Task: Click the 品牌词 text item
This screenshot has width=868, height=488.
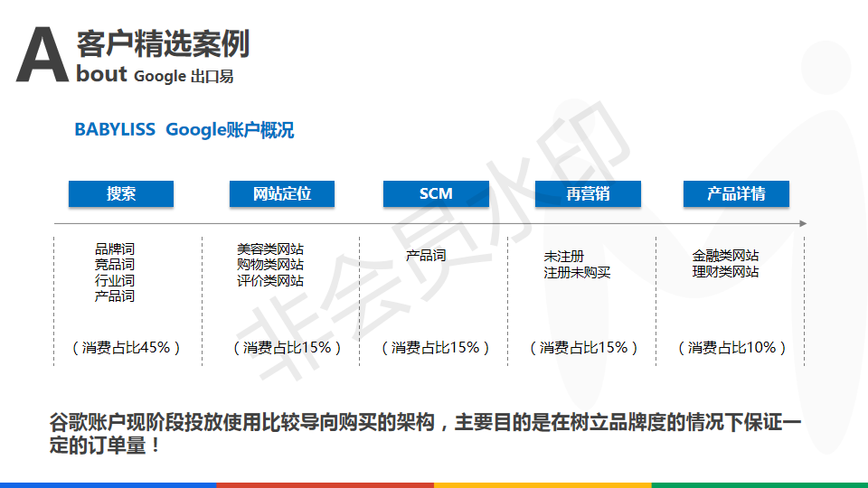Action: [115, 249]
